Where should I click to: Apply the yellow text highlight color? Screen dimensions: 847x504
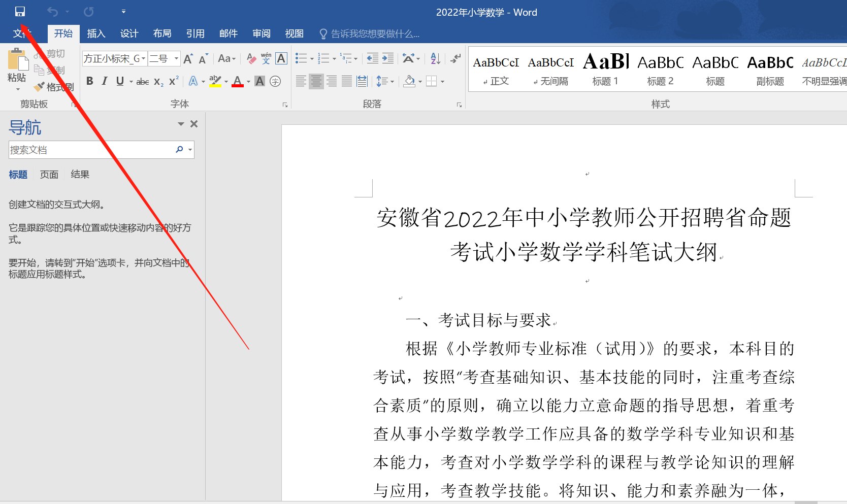tap(215, 81)
